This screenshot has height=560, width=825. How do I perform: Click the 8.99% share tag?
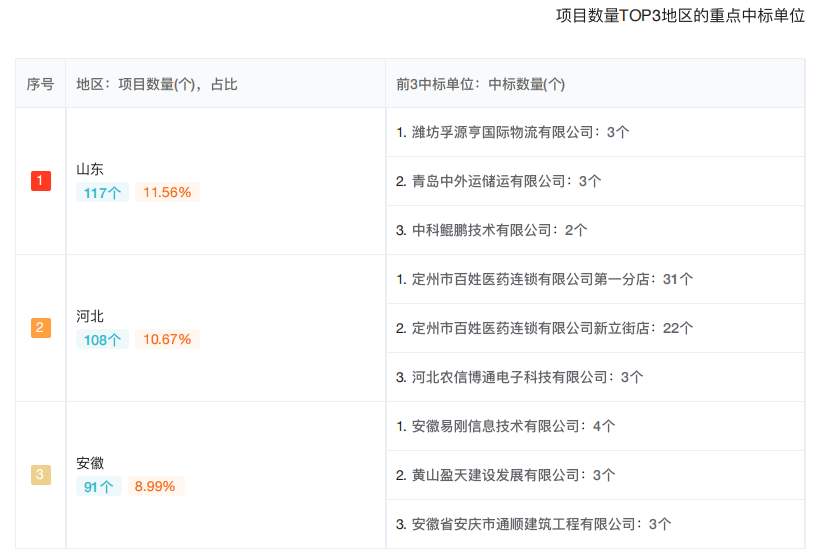[155, 486]
